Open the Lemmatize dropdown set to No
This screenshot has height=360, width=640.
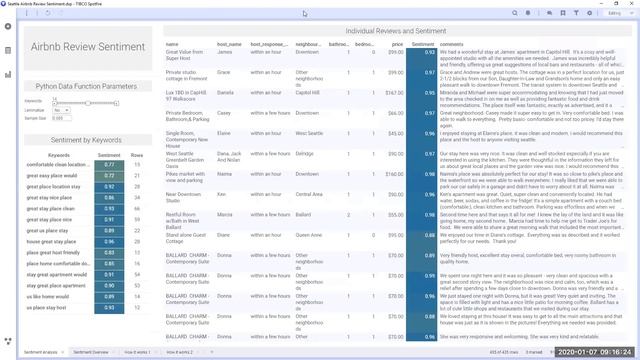coord(62,110)
